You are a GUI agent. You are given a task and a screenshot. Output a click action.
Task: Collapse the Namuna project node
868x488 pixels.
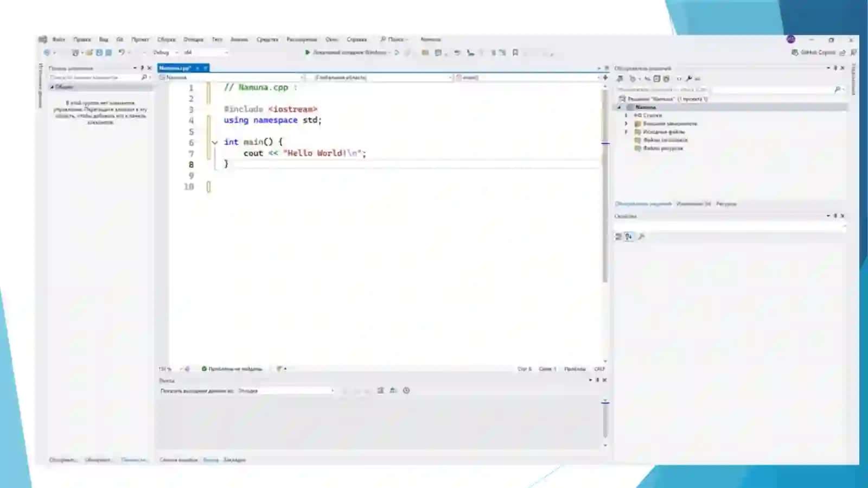point(620,107)
